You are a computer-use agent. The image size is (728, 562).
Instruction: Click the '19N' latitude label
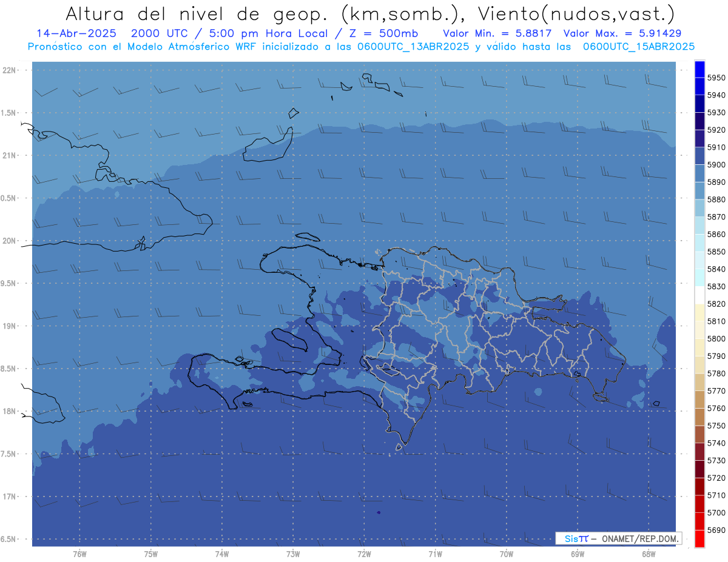[10, 326]
